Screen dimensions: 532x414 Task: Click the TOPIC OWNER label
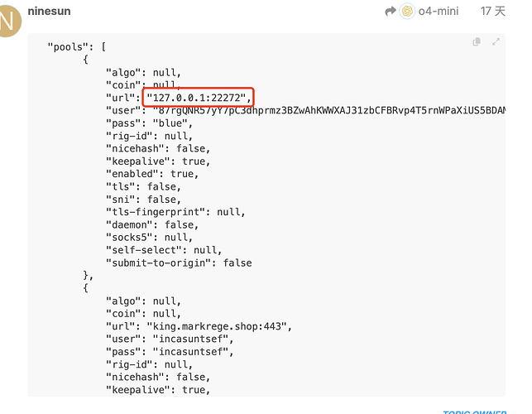coord(474,412)
